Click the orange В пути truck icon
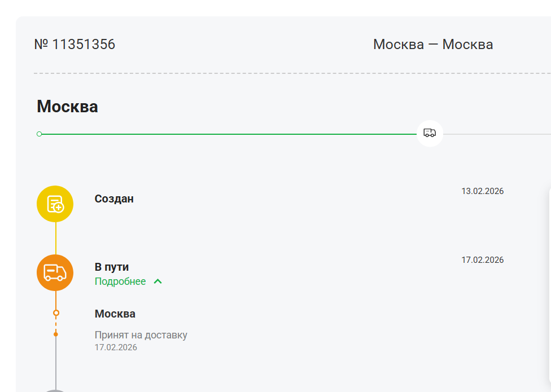551x392 pixels. [x=55, y=272]
